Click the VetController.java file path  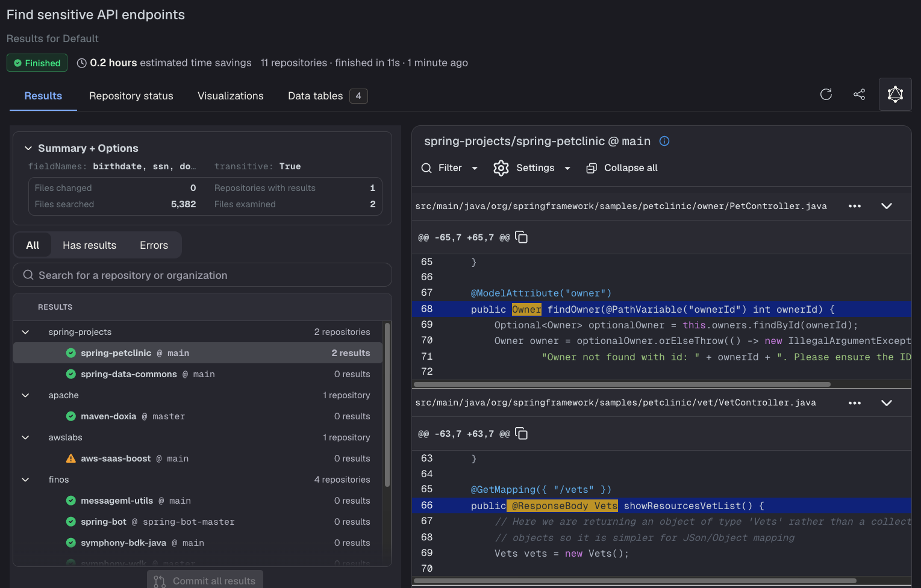click(616, 402)
